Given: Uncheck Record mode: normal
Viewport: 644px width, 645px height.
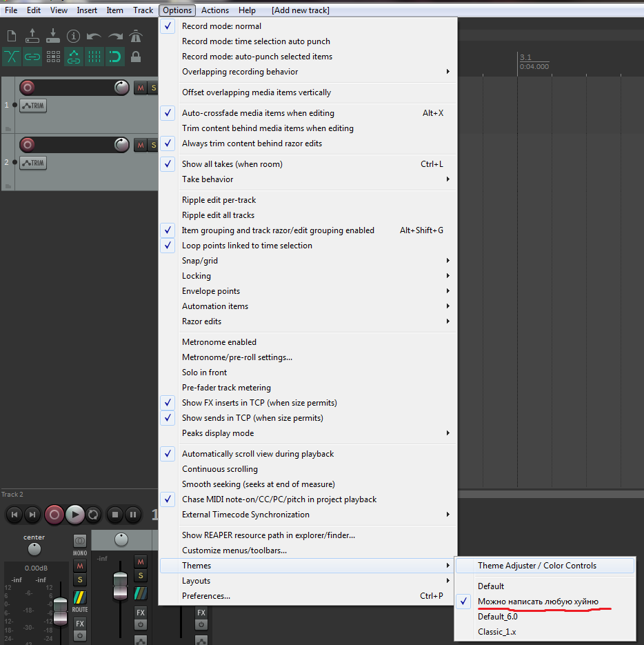Looking at the screenshot, I should click(x=308, y=26).
